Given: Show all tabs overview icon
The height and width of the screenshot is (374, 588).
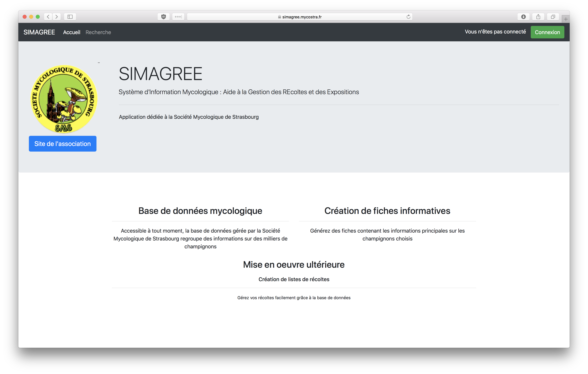Looking at the screenshot, I should [x=553, y=17].
